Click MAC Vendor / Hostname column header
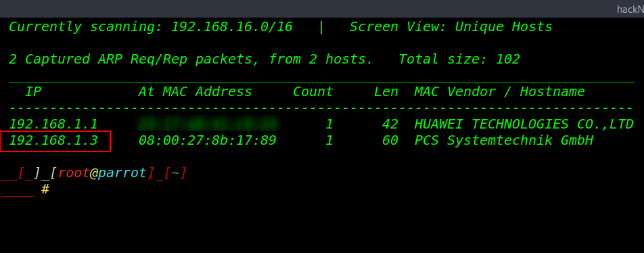 click(500, 91)
